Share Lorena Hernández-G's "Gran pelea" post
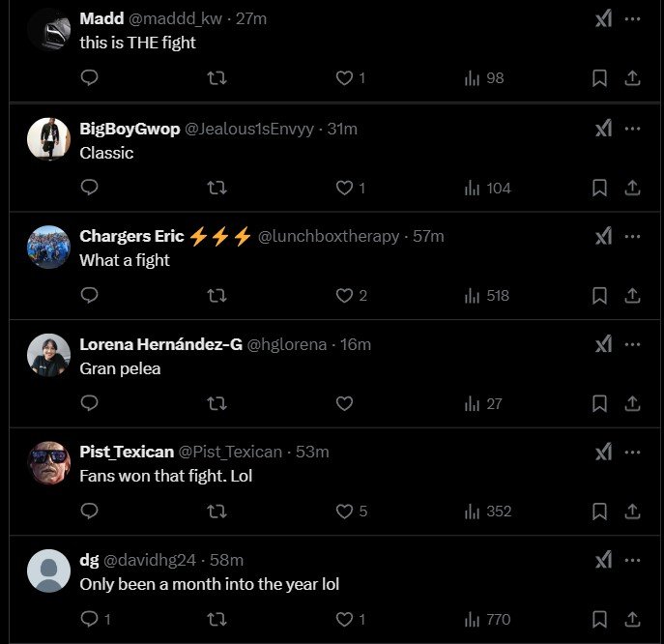 tap(632, 403)
